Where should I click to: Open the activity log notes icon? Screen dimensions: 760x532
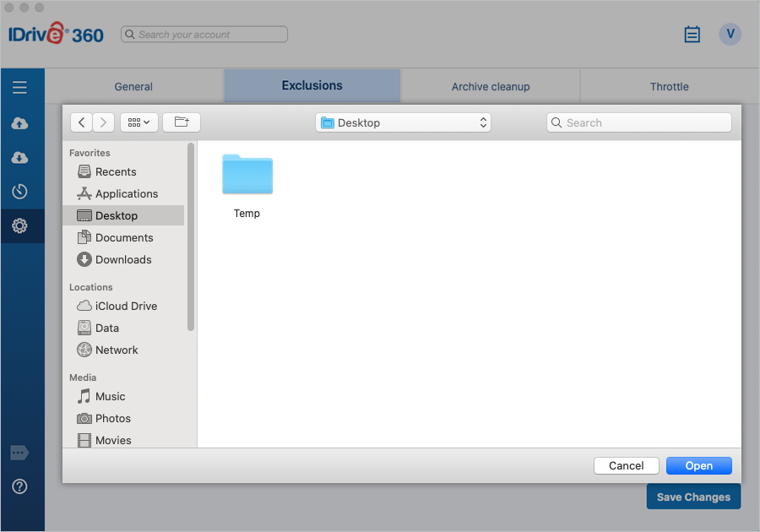pyautogui.click(x=692, y=35)
